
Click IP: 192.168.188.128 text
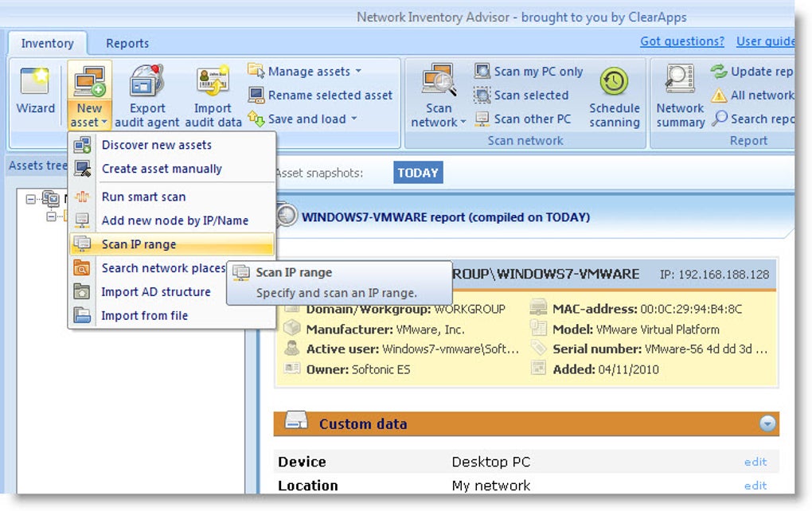[714, 275]
